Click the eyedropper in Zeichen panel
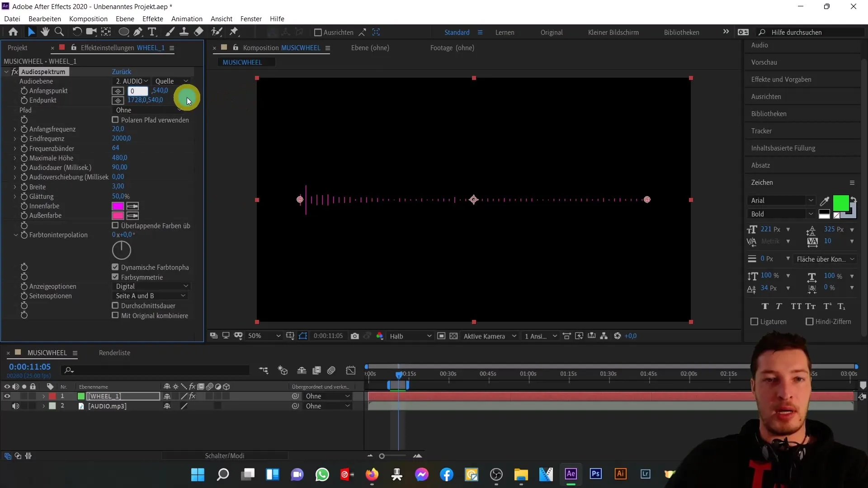This screenshot has height=488, width=868. [825, 201]
